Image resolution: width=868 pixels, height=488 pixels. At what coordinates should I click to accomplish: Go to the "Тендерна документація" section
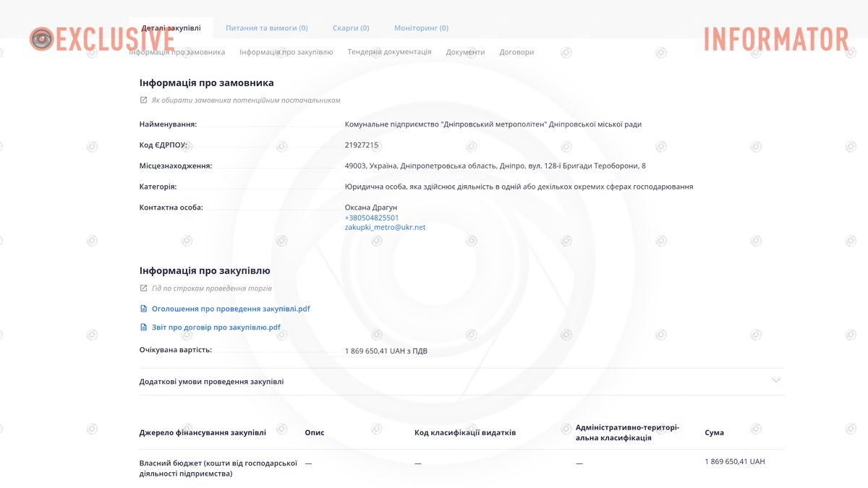point(389,51)
